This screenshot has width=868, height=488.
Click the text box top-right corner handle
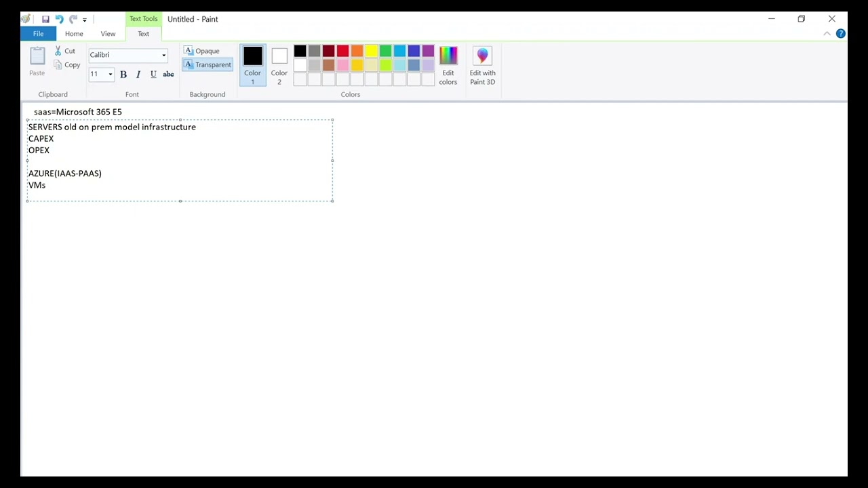tap(333, 120)
